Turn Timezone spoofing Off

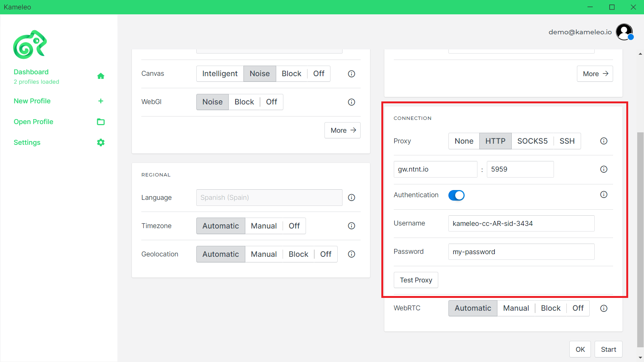pyautogui.click(x=294, y=226)
